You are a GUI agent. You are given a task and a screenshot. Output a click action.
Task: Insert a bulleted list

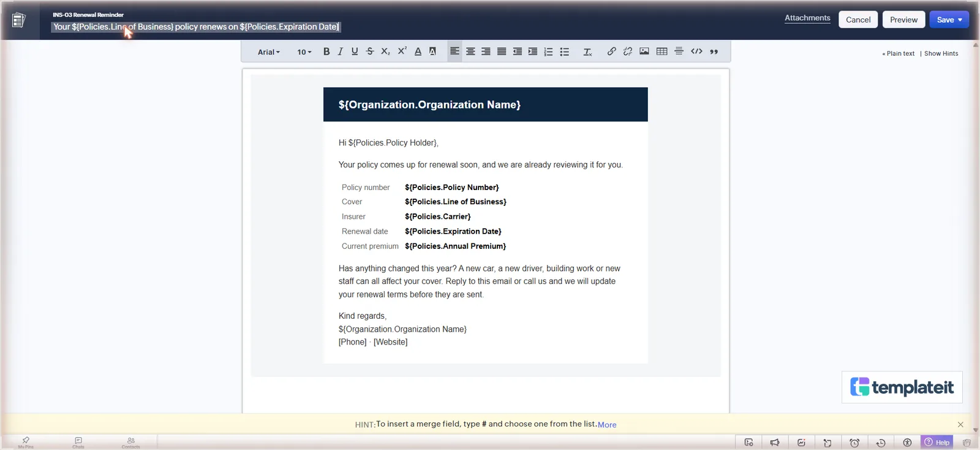coord(565,51)
